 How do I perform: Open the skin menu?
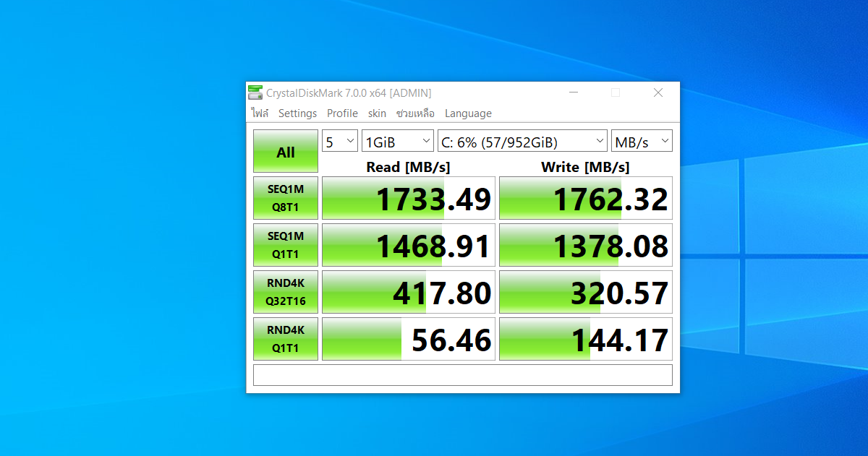(x=377, y=113)
